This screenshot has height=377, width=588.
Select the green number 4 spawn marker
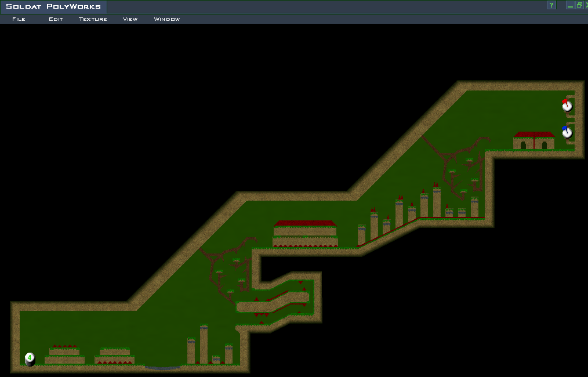pyautogui.click(x=30, y=358)
